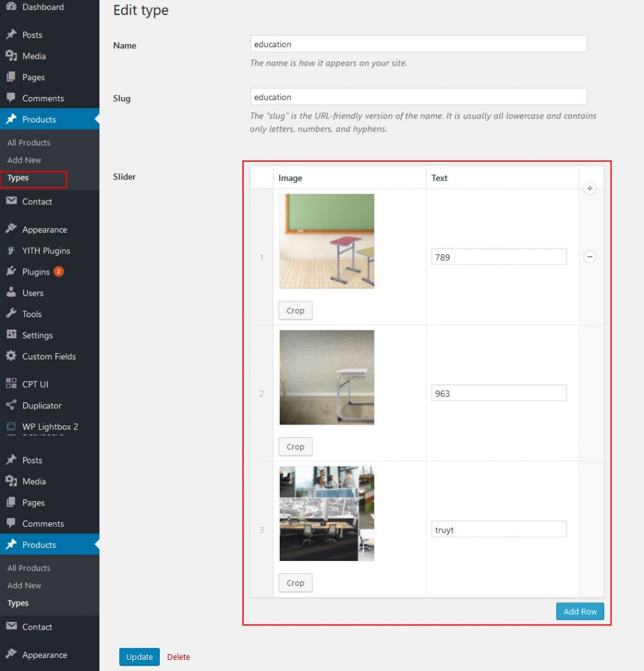Image resolution: width=644 pixels, height=671 pixels.
Task: Click the red Delete link
Action: click(x=178, y=657)
